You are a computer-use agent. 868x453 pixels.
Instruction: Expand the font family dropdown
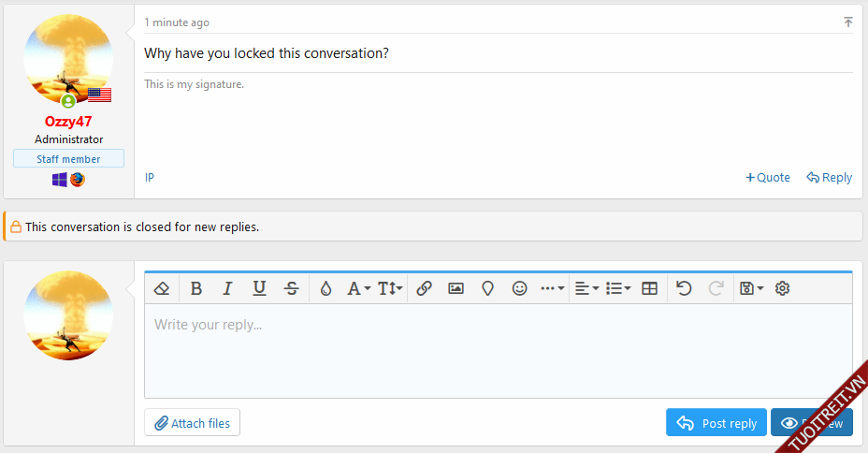359,288
